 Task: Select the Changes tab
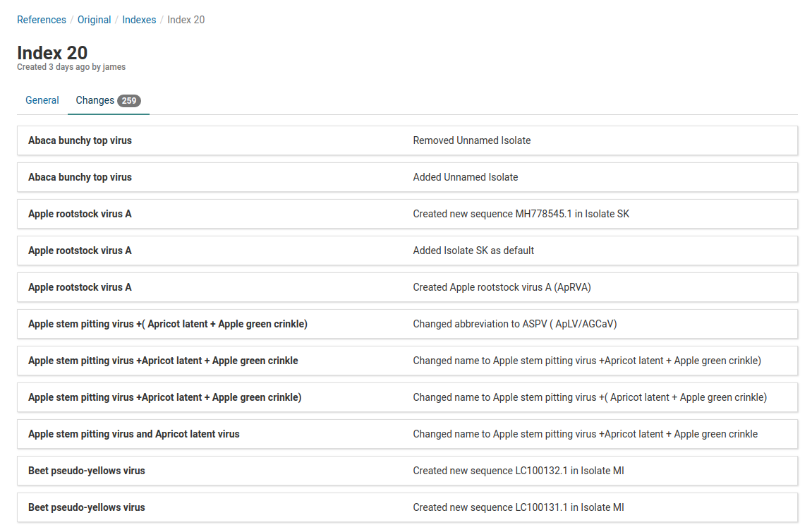95,100
